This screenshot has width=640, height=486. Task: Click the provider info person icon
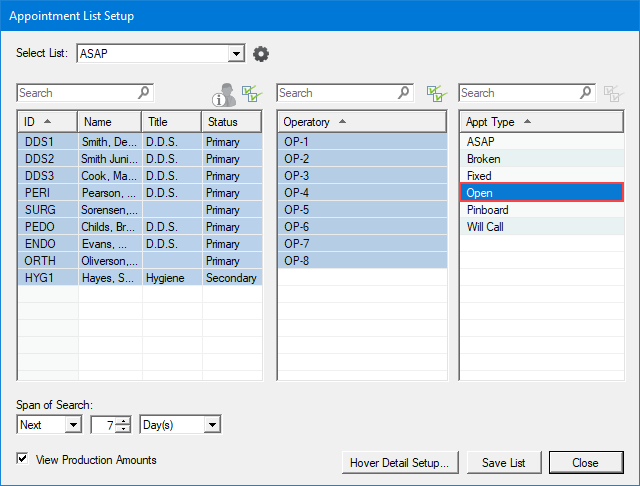point(224,94)
